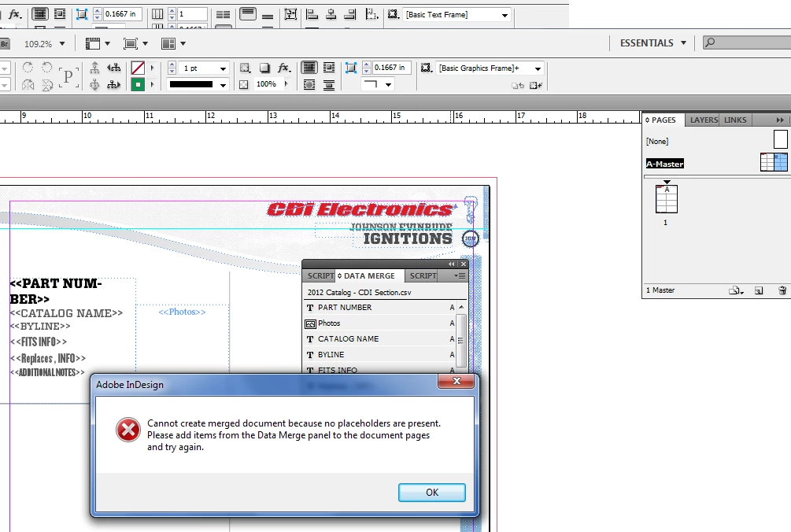This screenshot has height=532, width=791.
Task: Open the Edit Page Size button in Pages panel
Action: [x=736, y=290]
